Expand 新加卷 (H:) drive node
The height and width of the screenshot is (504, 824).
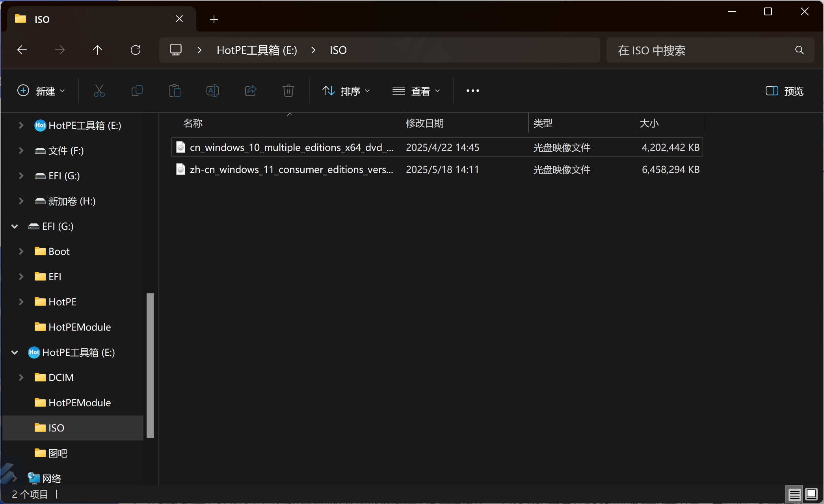[21, 201]
